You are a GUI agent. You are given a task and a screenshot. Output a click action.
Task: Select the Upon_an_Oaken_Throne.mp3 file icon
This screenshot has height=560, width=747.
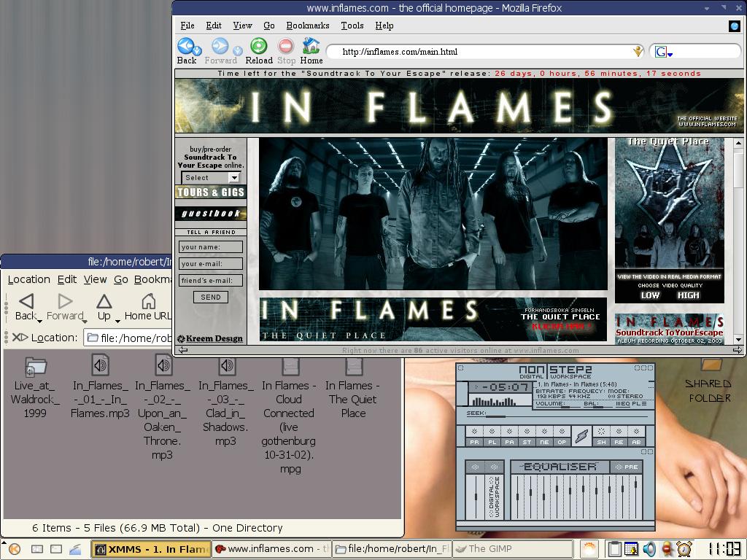tap(163, 365)
